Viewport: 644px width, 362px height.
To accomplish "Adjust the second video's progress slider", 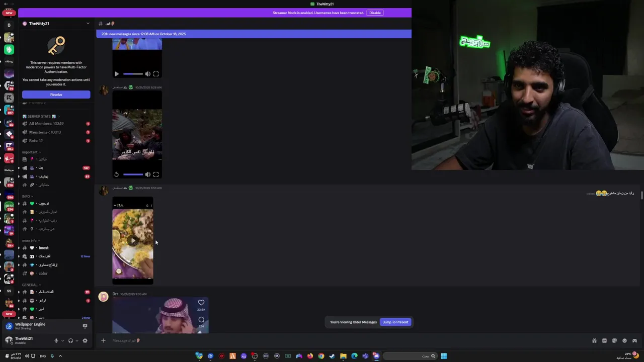I will click(x=133, y=174).
